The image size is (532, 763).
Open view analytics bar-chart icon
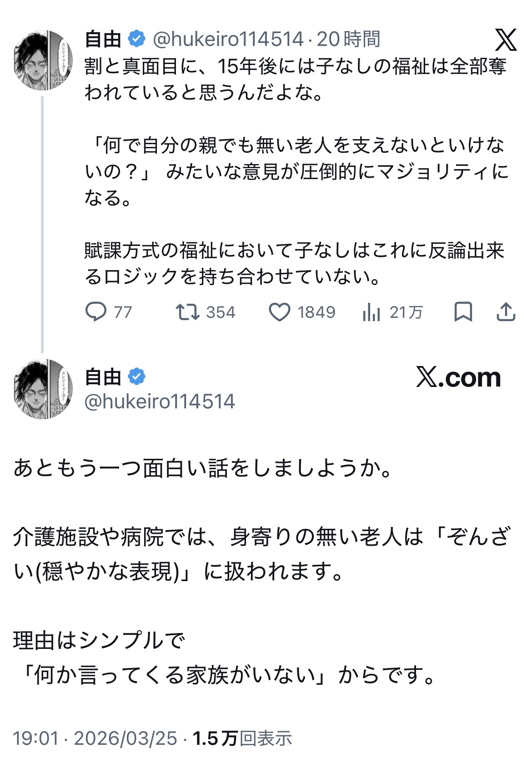371,312
